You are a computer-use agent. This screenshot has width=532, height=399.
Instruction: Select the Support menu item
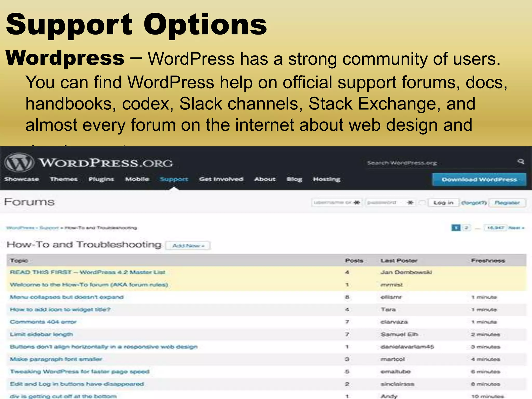pos(174,179)
